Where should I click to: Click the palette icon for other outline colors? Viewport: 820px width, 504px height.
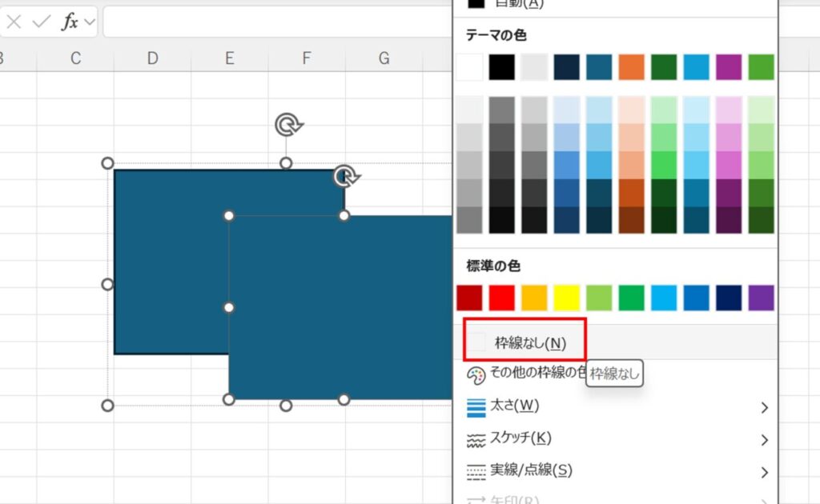coord(476,375)
